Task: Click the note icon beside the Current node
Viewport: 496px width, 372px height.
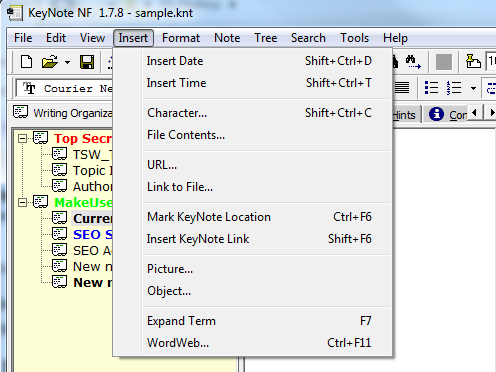Action: (60, 218)
